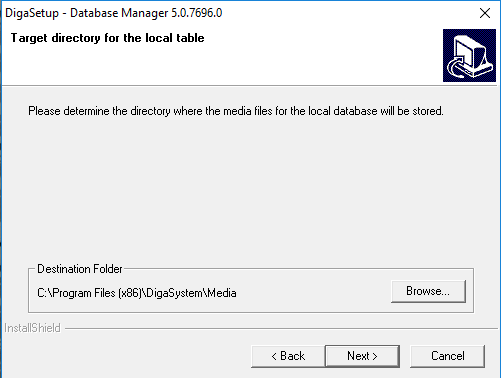
Task: Click the 'Program Files (x86)' part of the path
Action: (97, 293)
